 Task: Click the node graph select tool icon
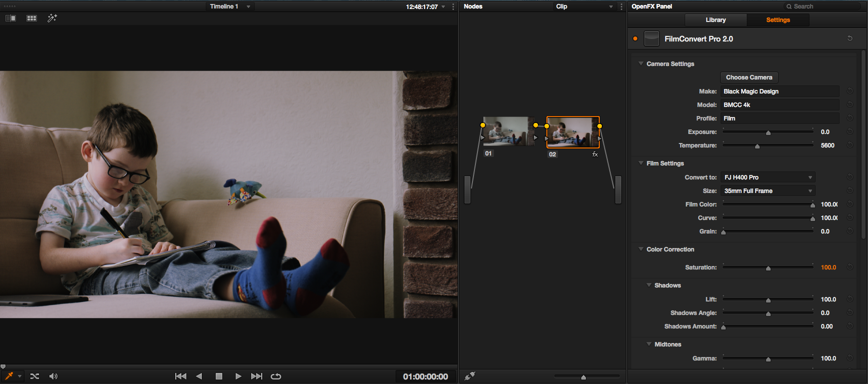tap(469, 376)
